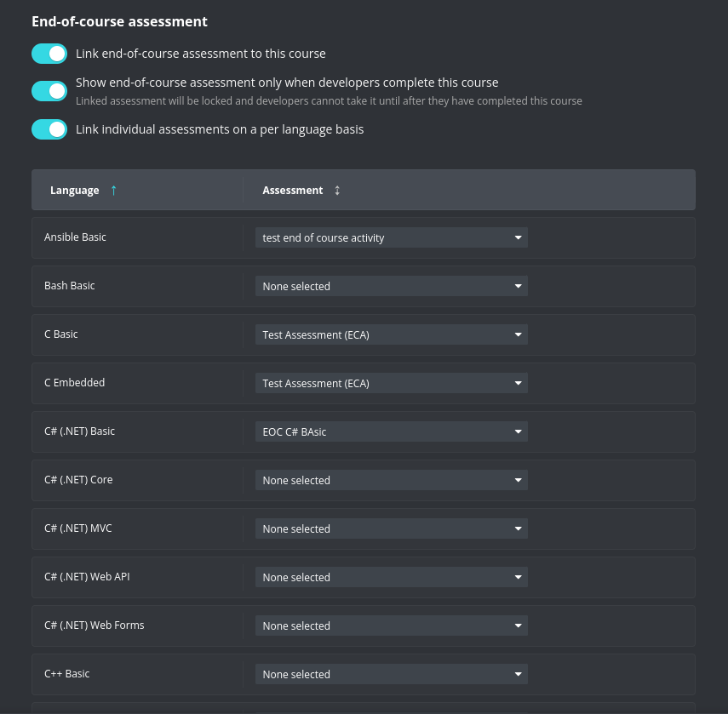
Task: Open the C Embedded assessment dropdown
Action: pyautogui.click(x=391, y=384)
